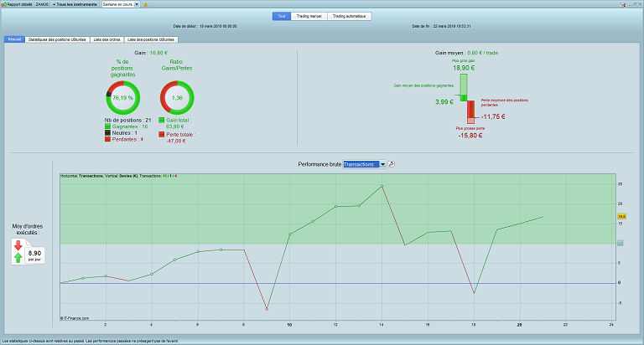
Task: Click the yellow 16.8 value marker on axis
Action: point(621,216)
